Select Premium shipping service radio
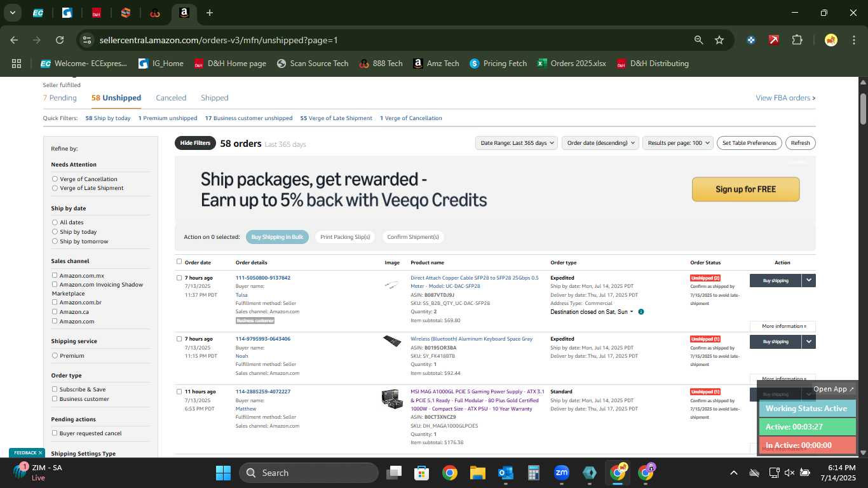The image size is (868, 488). click(55, 355)
